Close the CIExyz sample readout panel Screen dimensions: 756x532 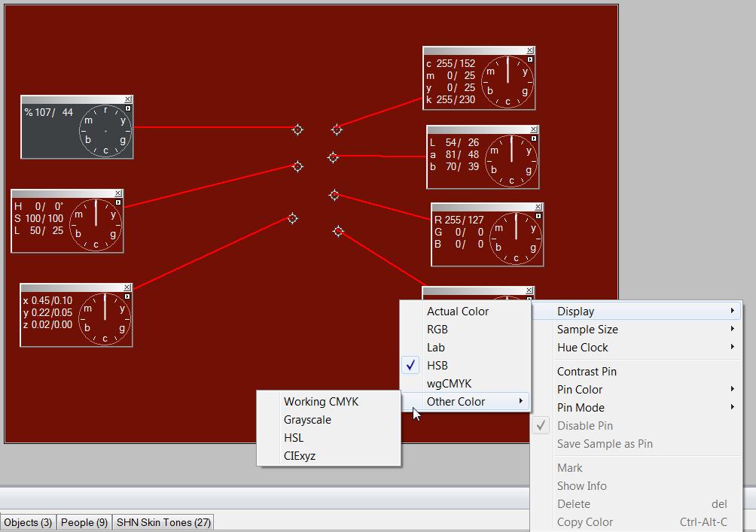127,287
